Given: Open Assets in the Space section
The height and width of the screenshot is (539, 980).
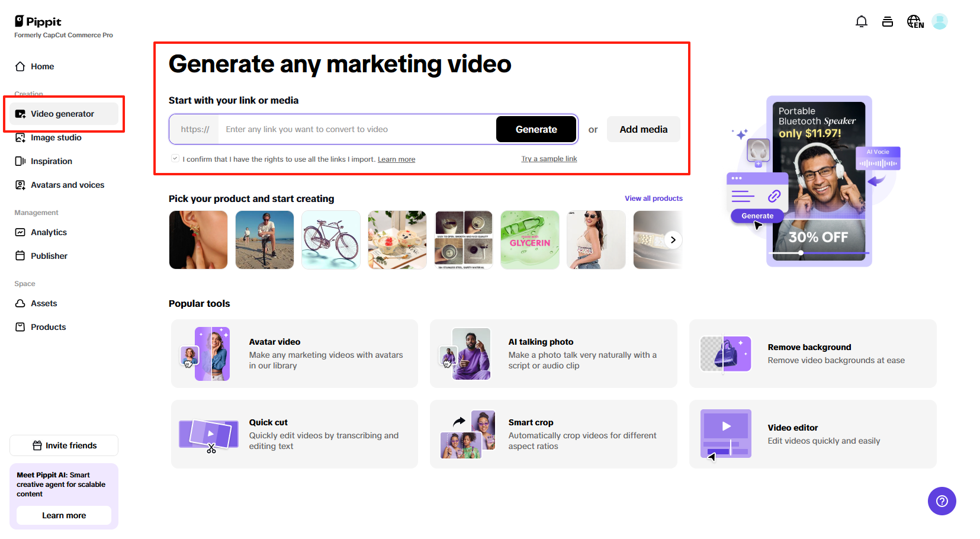Looking at the screenshot, I should pos(43,303).
